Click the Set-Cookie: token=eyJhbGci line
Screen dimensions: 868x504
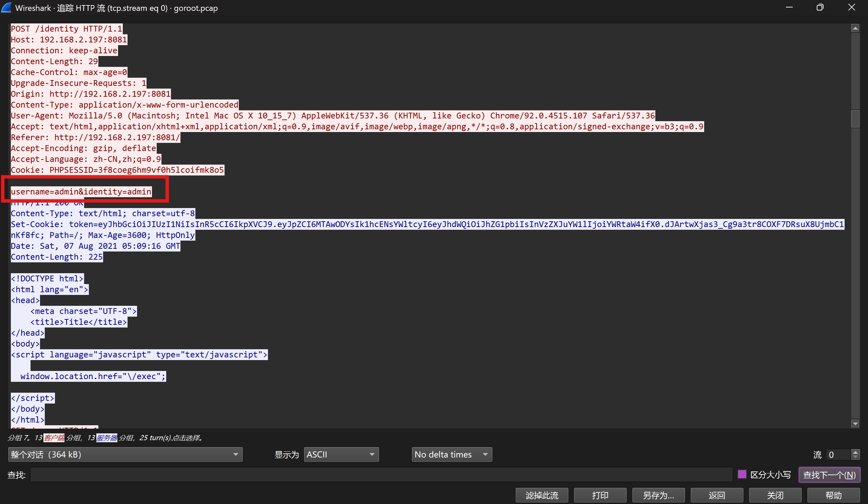point(427,224)
